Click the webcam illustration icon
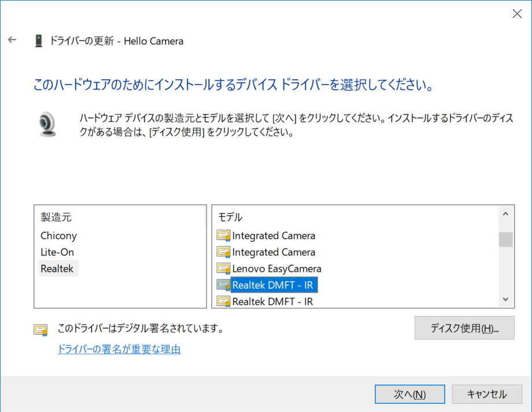532x412 pixels. click(48, 124)
